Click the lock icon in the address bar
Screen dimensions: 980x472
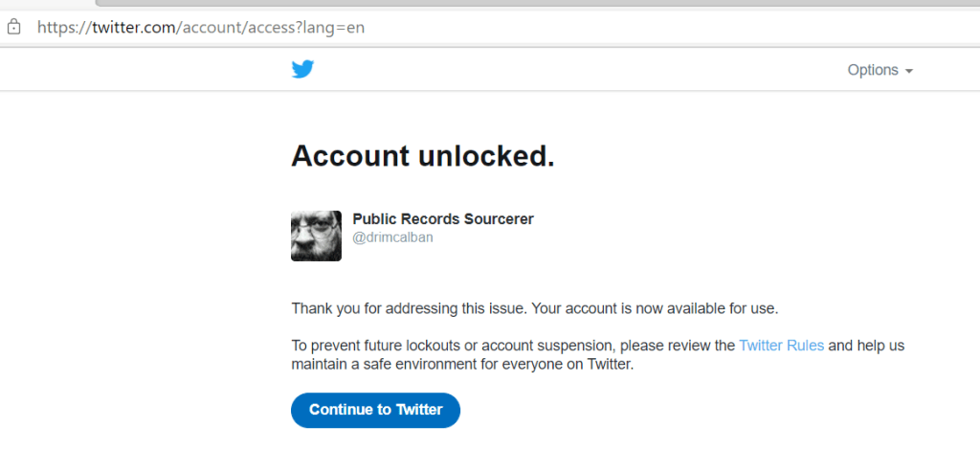coord(13,27)
